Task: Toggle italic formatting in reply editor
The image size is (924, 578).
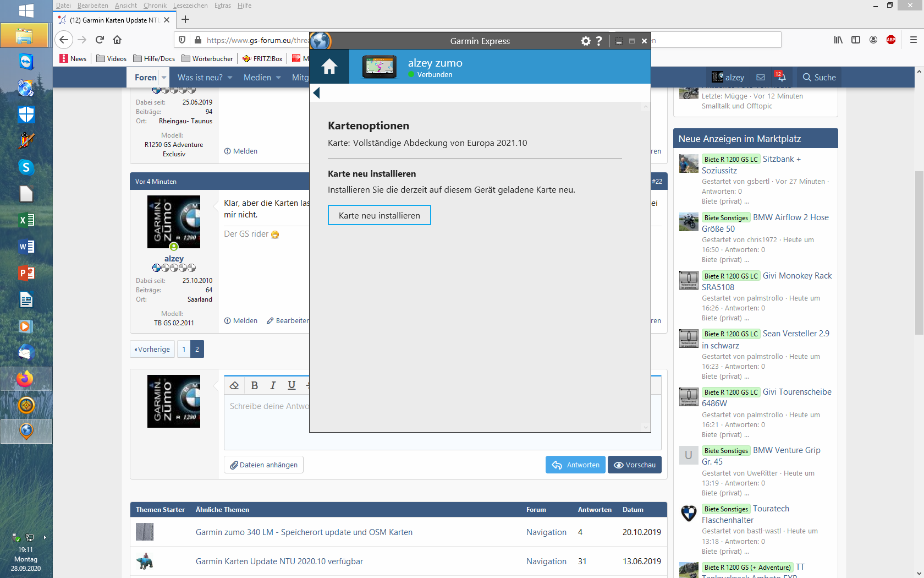Action: click(x=273, y=385)
